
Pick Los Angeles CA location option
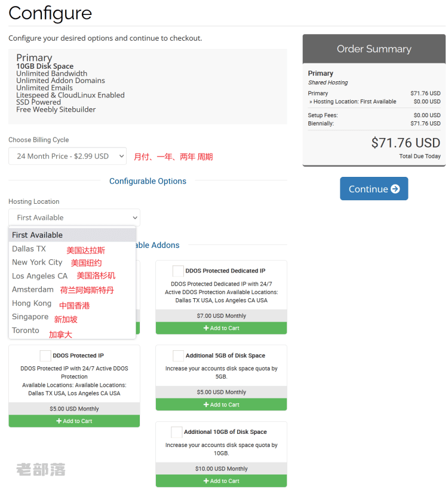point(39,276)
